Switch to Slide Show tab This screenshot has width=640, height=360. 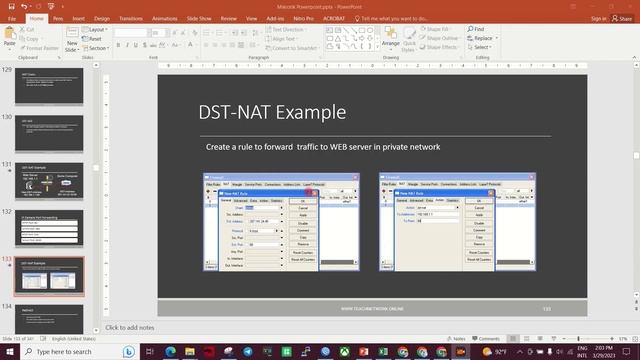(x=199, y=18)
